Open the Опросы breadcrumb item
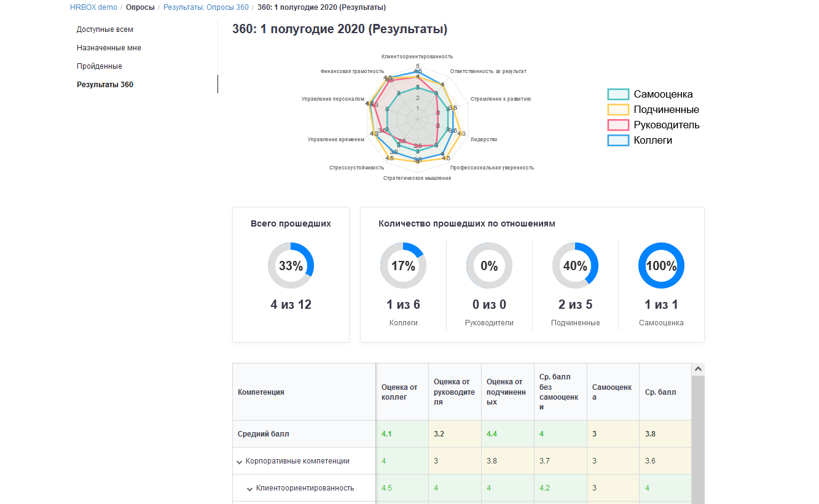 tap(140, 7)
